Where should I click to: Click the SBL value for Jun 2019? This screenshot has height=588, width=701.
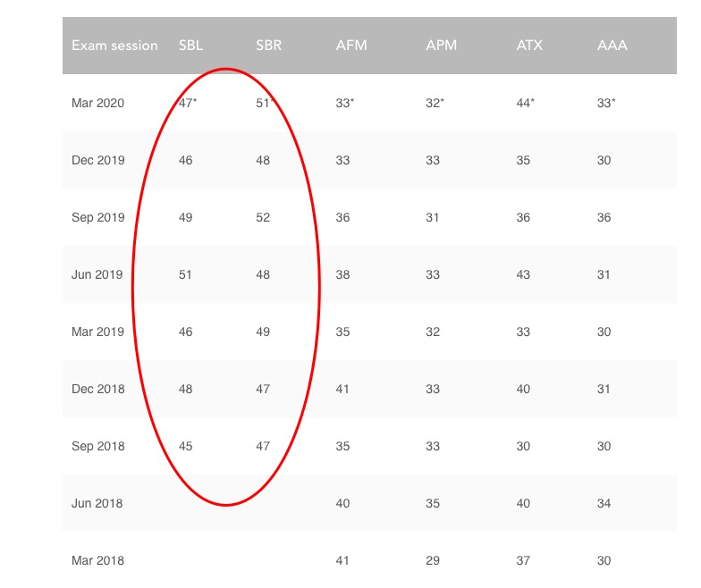click(186, 275)
